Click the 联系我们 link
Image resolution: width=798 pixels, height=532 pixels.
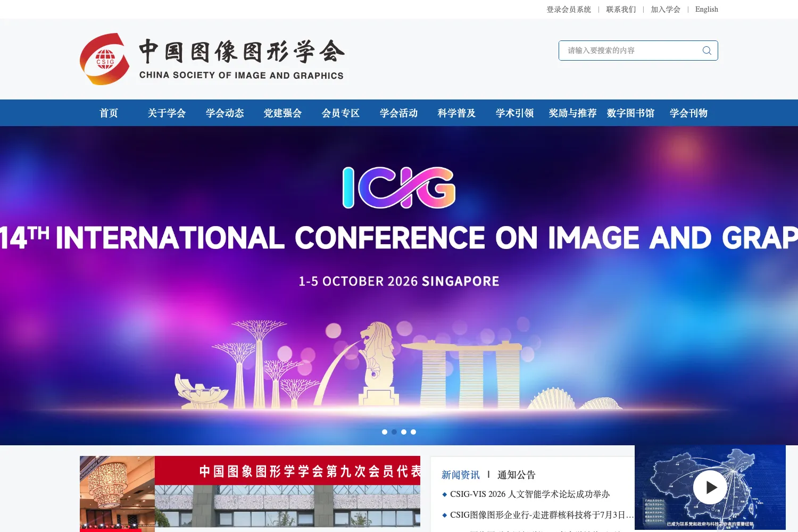(x=621, y=9)
